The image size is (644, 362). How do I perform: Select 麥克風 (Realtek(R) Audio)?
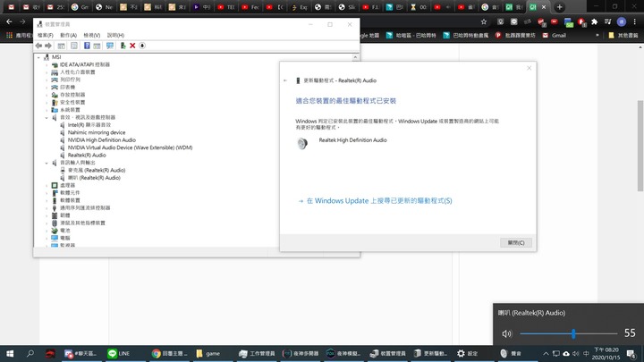97,170
